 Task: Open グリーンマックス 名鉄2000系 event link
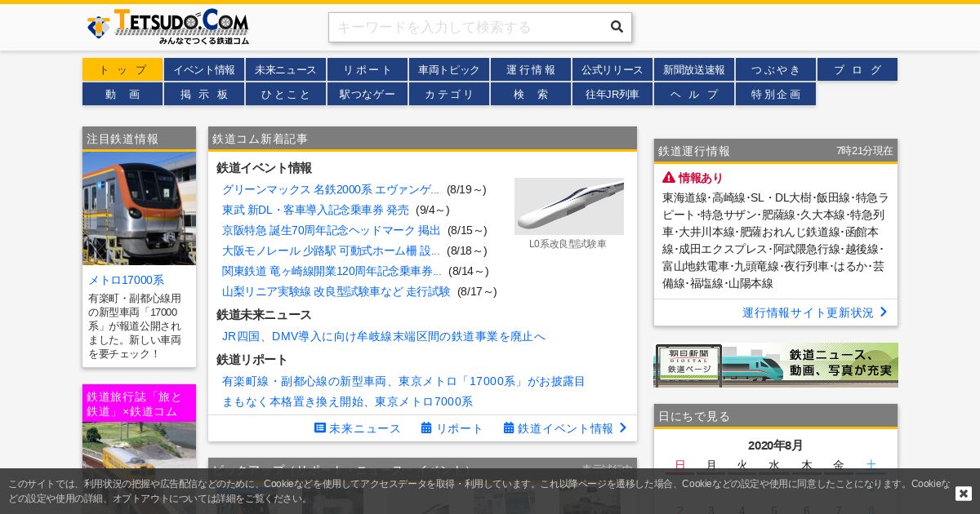pos(331,189)
